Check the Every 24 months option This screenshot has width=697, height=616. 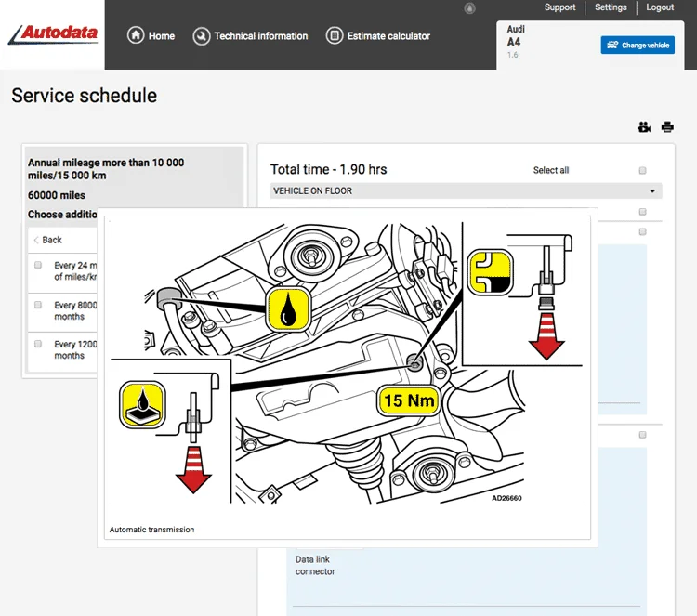(38, 266)
